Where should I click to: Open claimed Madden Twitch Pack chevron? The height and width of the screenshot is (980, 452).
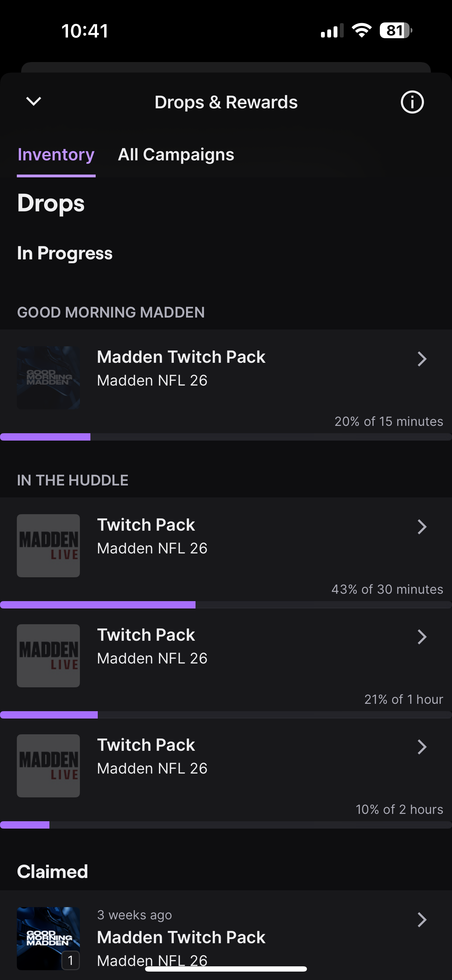click(422, 919)
